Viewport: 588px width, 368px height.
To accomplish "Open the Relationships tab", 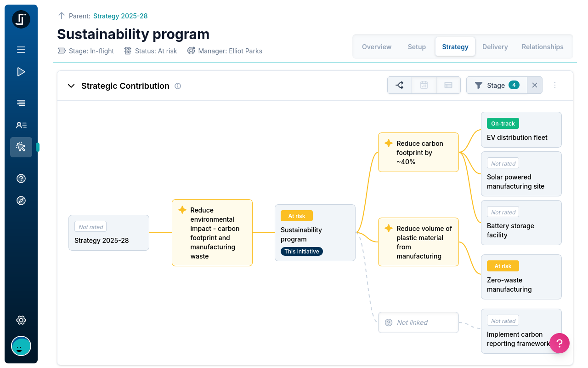I will pos(543,47).
